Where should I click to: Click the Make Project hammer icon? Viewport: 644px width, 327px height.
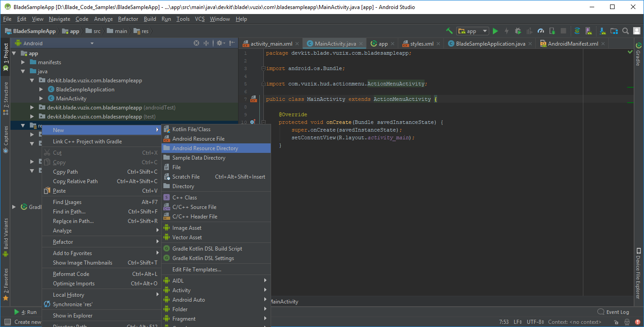pyautogui.click(x=449, y=31)
